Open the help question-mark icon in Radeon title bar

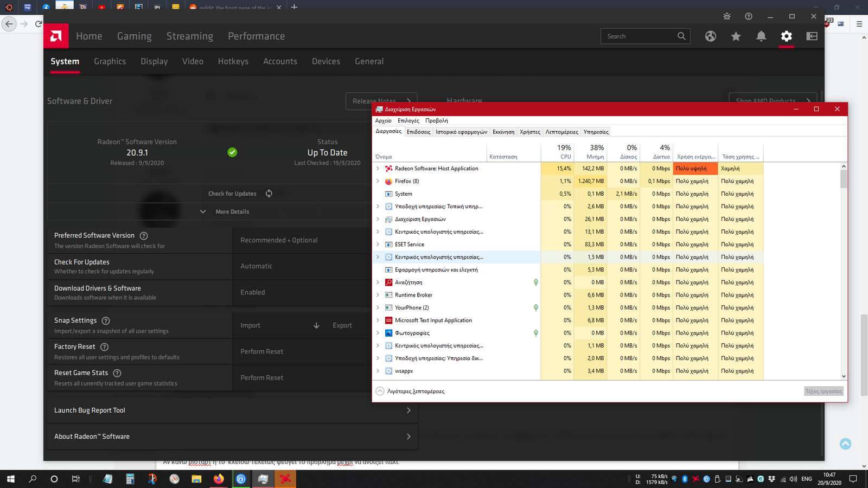tap(749, 16)
